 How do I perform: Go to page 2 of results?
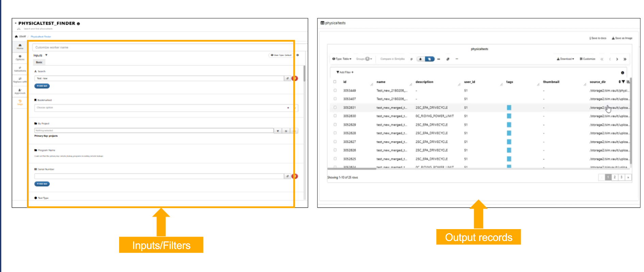[x=614, y=177]
